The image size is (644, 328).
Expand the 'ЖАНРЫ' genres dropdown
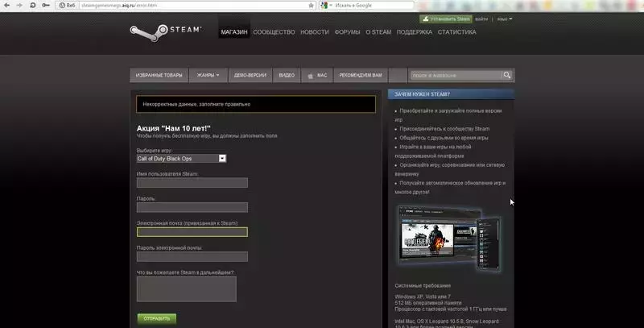click(x=208, y=75)
